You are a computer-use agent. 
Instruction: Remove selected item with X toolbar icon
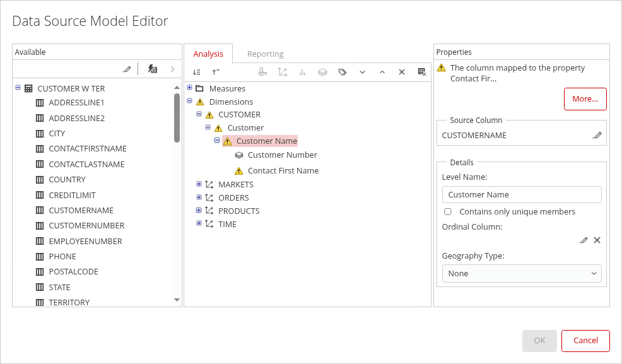coord(401,73)
